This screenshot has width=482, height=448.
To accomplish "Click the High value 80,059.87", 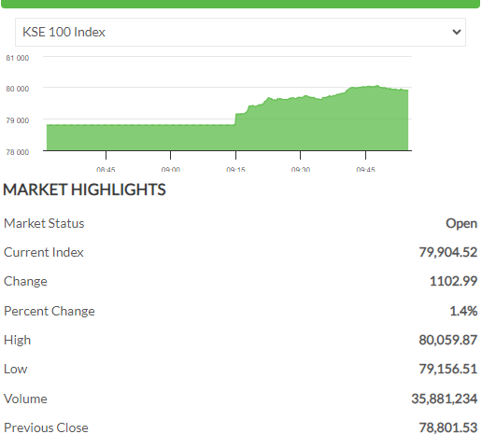I will click(447, 340).
